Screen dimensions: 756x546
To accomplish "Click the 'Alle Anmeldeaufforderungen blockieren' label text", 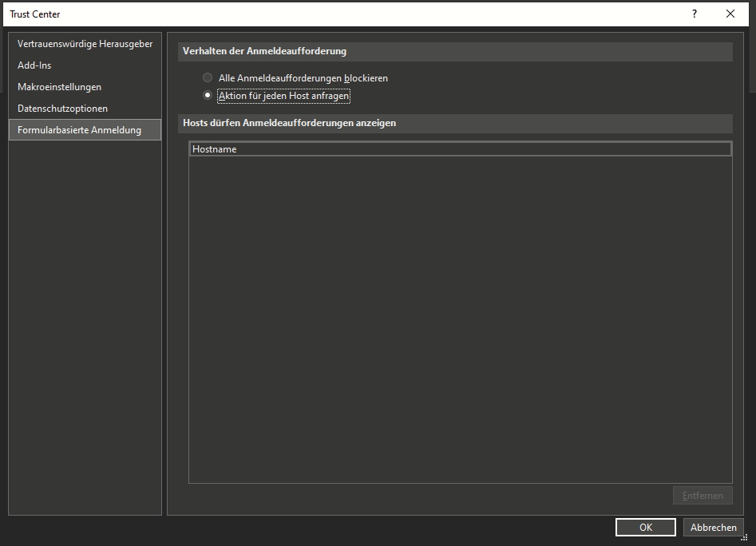I will (303, 78).
